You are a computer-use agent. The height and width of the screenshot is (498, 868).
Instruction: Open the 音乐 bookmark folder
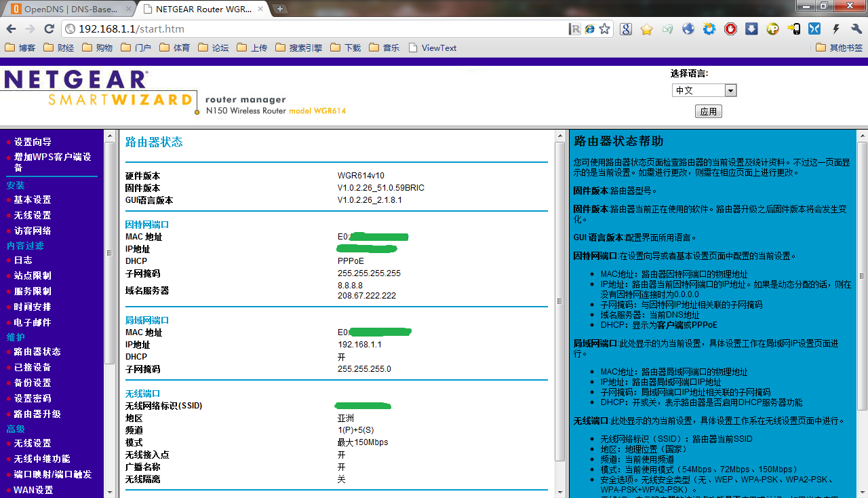pos(384,48)
